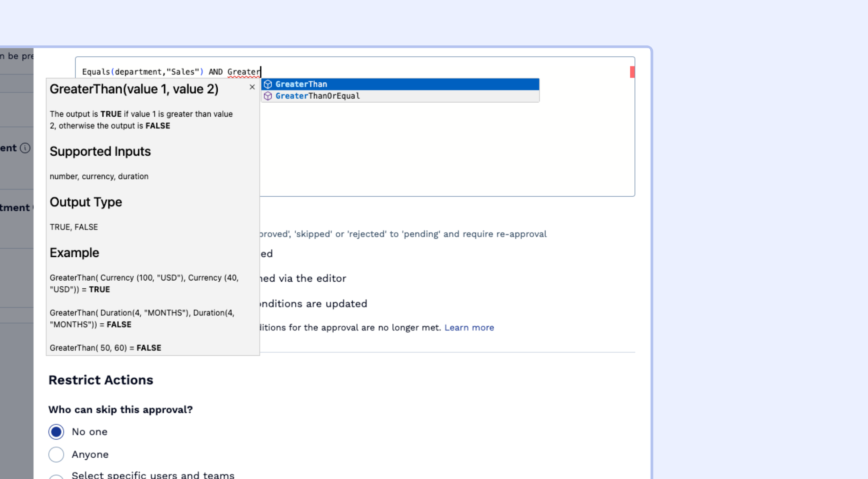The width and height of the screenshot is (868, 479).
Task: Click the 'department' argument in formula
Action: pos(138,72)
